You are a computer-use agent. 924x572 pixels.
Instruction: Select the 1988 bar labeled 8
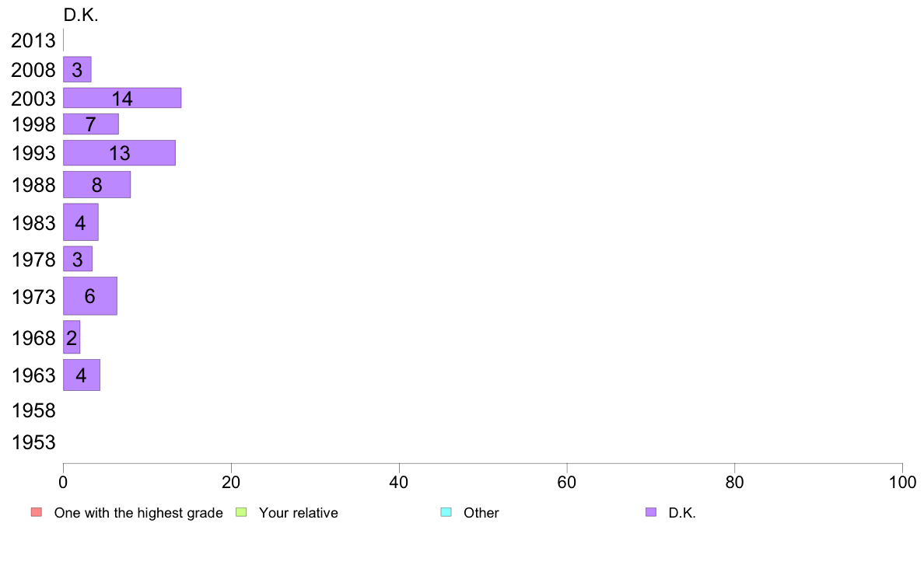[x=96, y=184]
